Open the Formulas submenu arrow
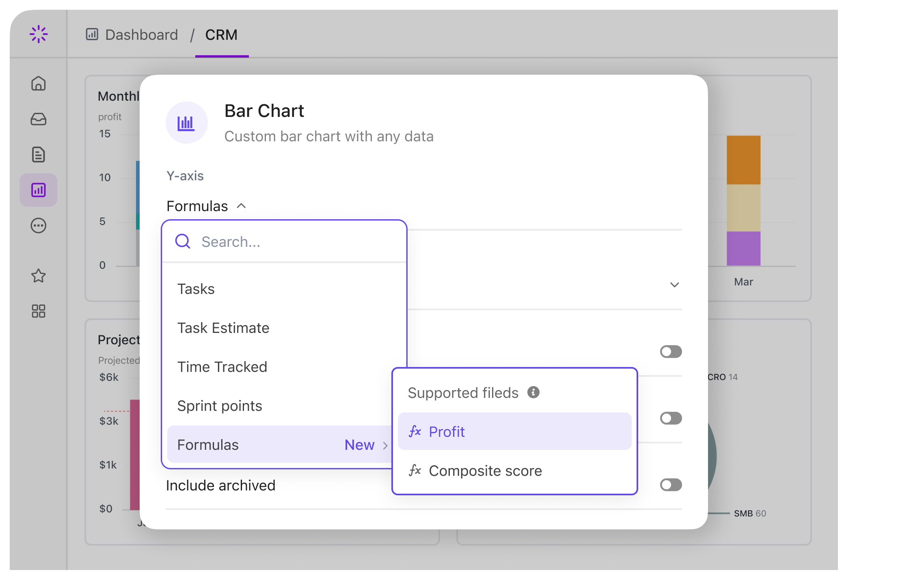 click(385, 445)
